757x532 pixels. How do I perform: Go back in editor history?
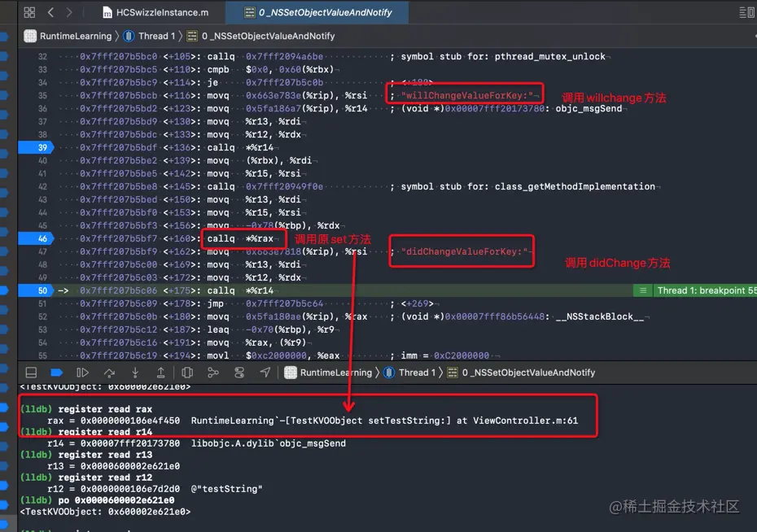click(50, 12)
